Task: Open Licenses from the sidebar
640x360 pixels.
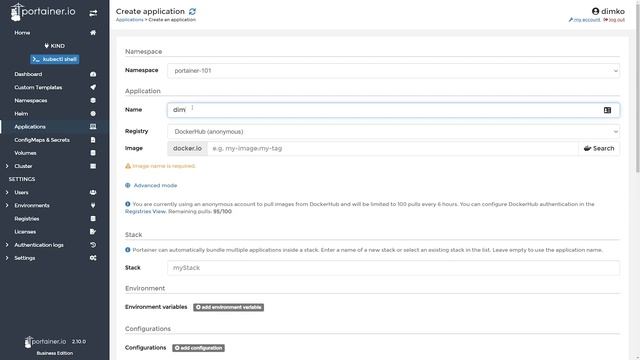Action: (x=25, y=232)
